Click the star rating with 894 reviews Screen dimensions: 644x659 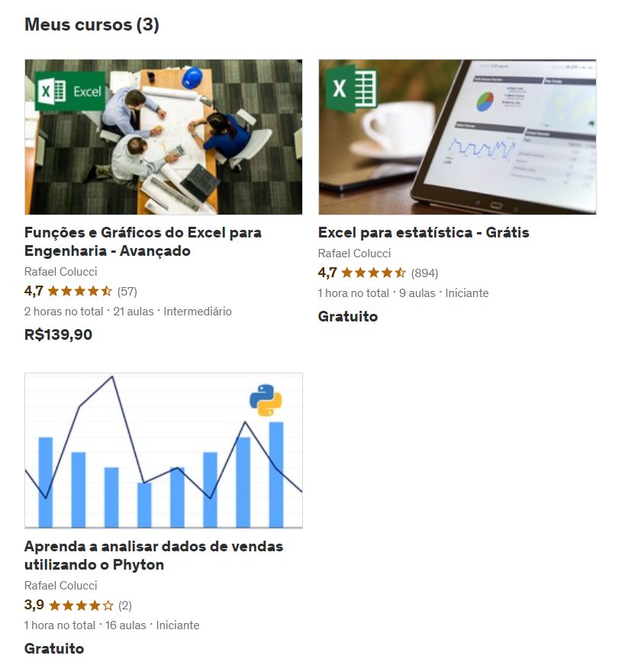(x=373, y=273)
